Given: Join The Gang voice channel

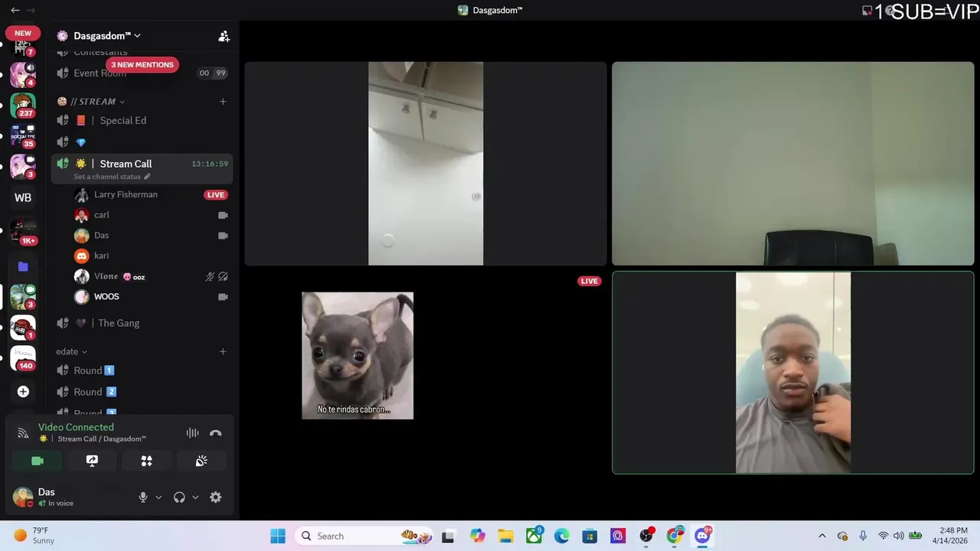Looking at the screenshot, I should point(142,323).
